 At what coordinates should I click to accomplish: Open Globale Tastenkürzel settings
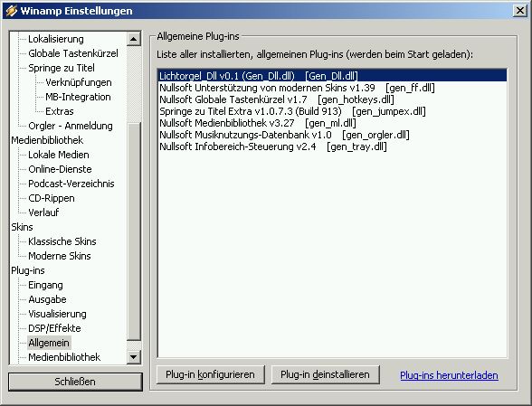click(73, 53)
